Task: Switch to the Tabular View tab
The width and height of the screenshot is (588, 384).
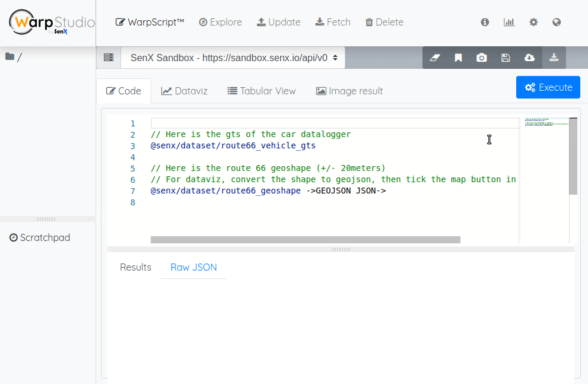Action: (x=262, y=91)
